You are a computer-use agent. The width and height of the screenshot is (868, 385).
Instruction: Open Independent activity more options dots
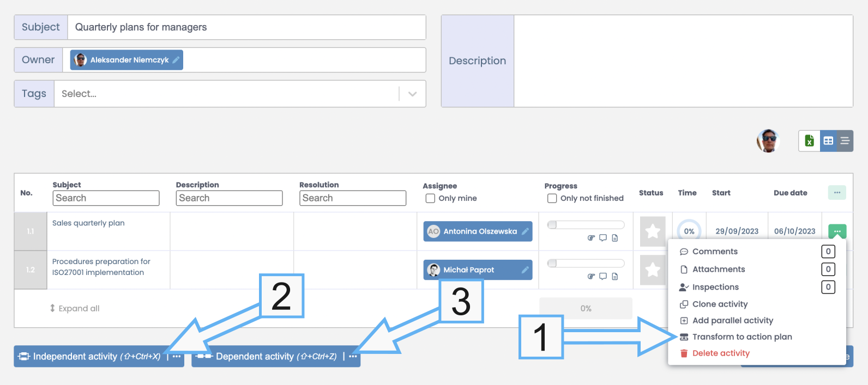177,357
